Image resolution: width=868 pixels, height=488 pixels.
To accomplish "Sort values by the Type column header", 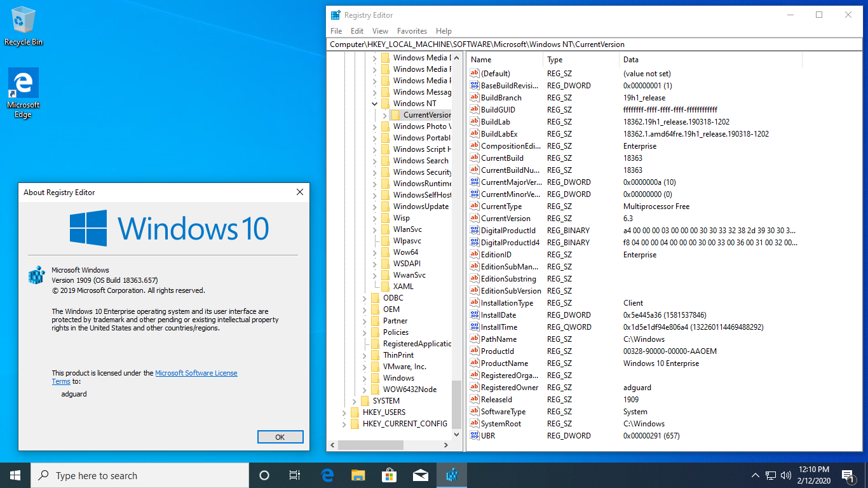I will 581,60.
